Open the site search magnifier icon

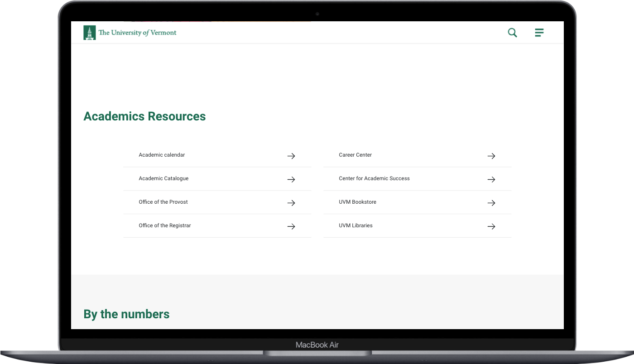tap(512, 33)
